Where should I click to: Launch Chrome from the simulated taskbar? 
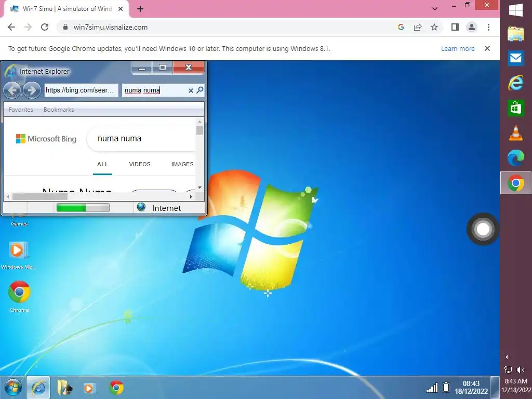116,388
